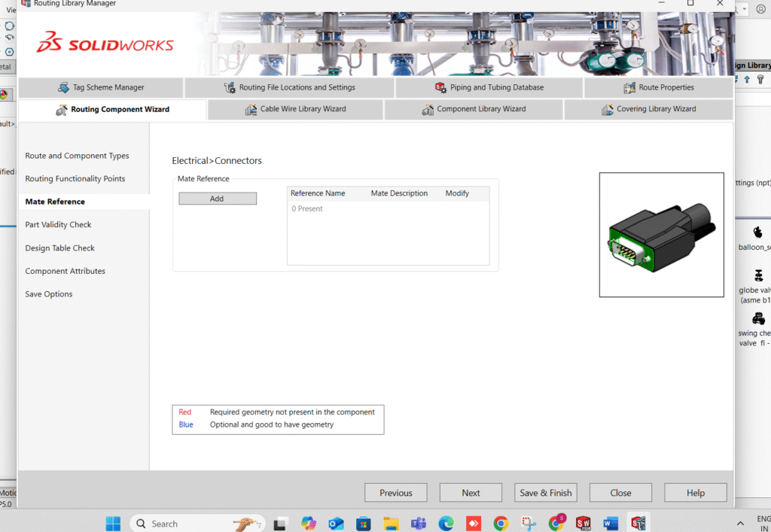The image size is (771, 532).
Task: Open the Part Validity Check step
Action: (58, 225)
